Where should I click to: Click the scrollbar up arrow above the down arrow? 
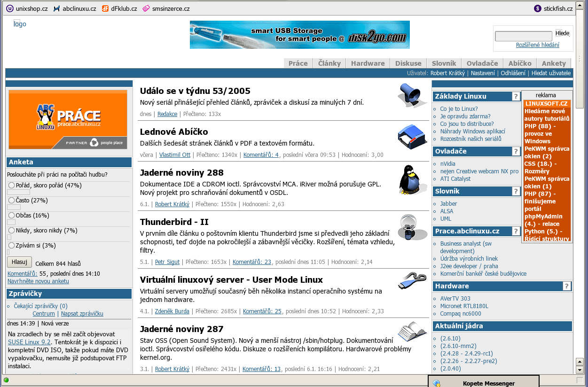[580, 362]
